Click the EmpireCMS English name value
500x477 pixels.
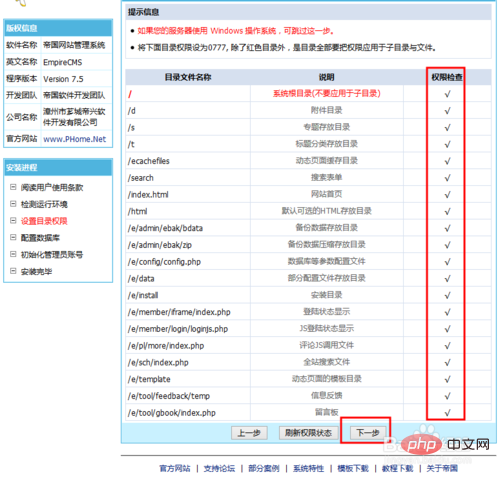coord(62,62)
